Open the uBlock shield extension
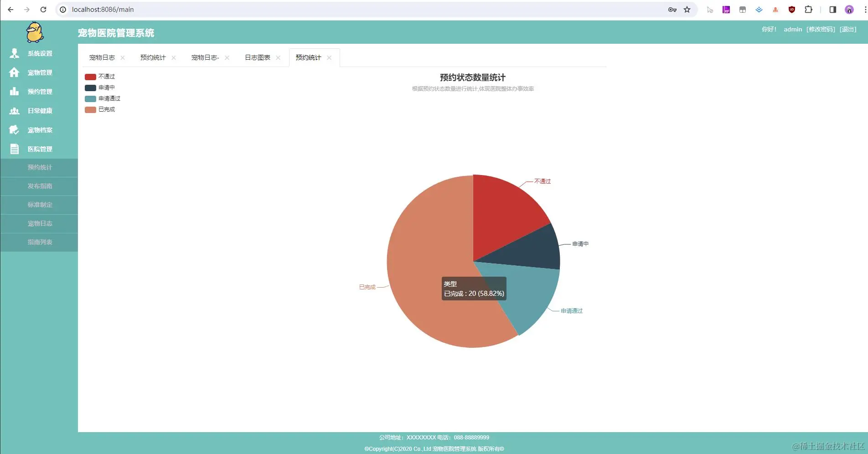Viewport: 868px width, 454px height. tap(792, 10)
